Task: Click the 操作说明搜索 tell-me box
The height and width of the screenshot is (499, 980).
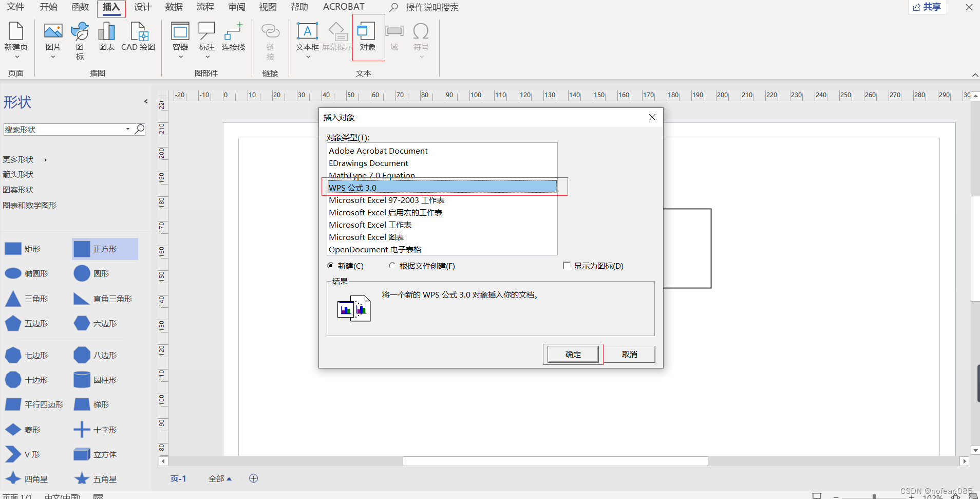Action: point(432,7)
